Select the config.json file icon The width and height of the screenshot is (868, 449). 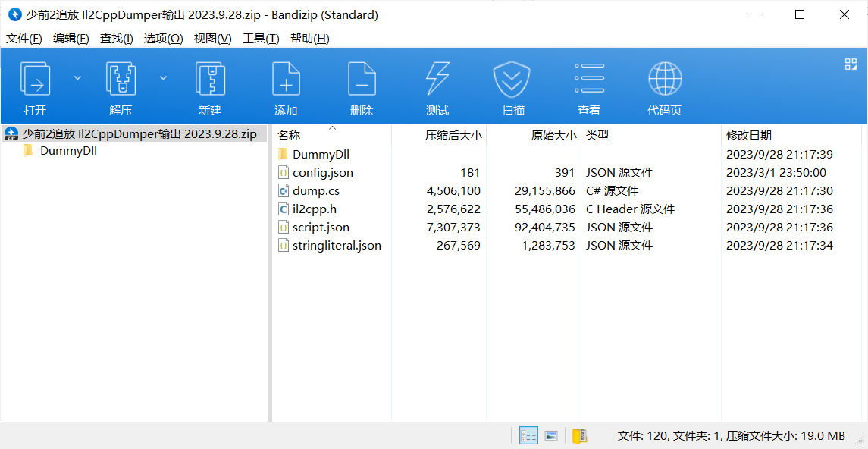(x=283, y=173)
